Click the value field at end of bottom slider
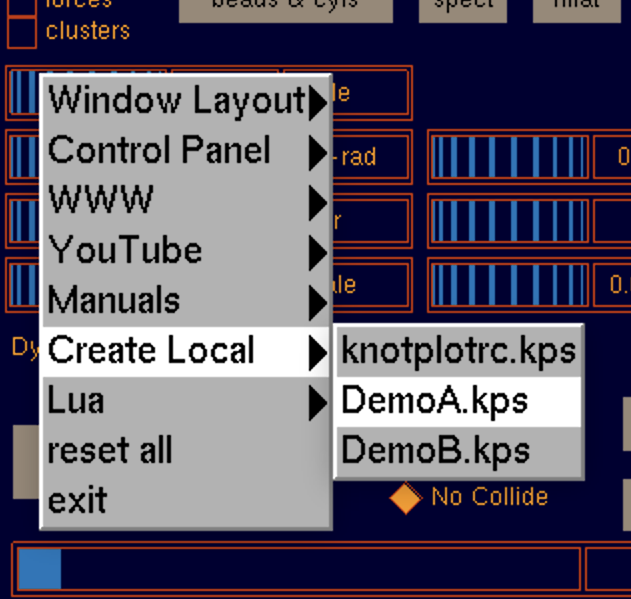This screenshot has width=631, height=599. tap(608, 568)
